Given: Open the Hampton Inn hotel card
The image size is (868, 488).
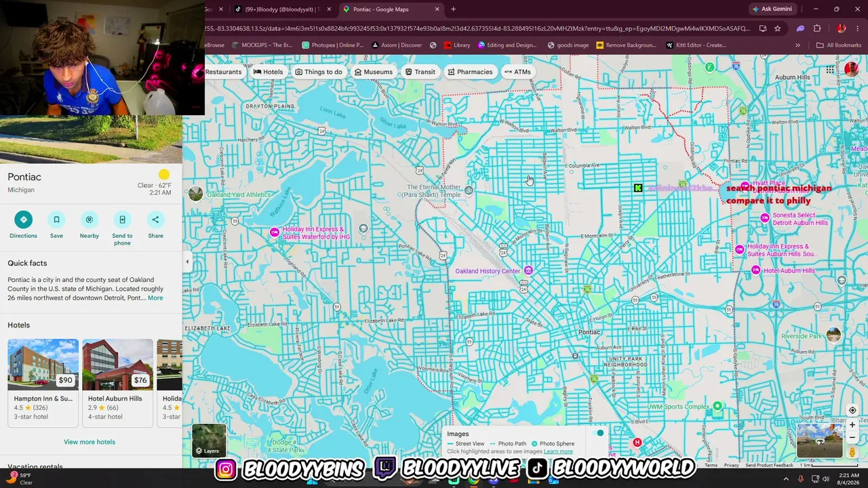Looking at the screenshot, I should [x=43, y=383].
